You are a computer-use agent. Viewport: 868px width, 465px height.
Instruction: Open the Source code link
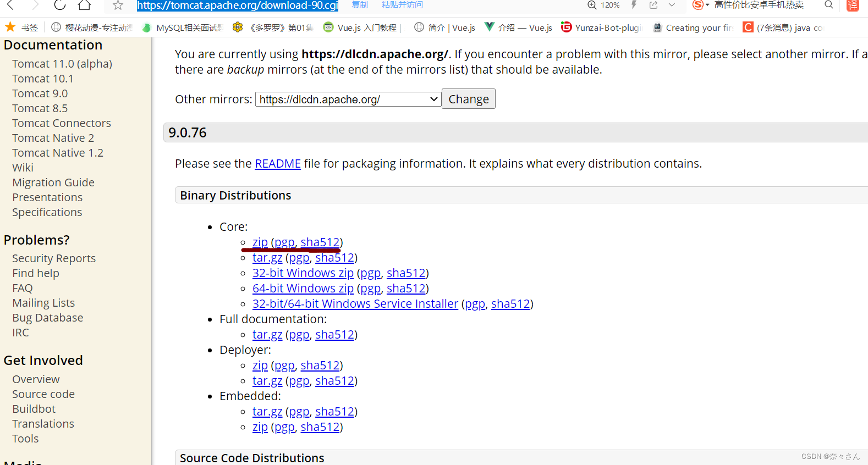43,394
